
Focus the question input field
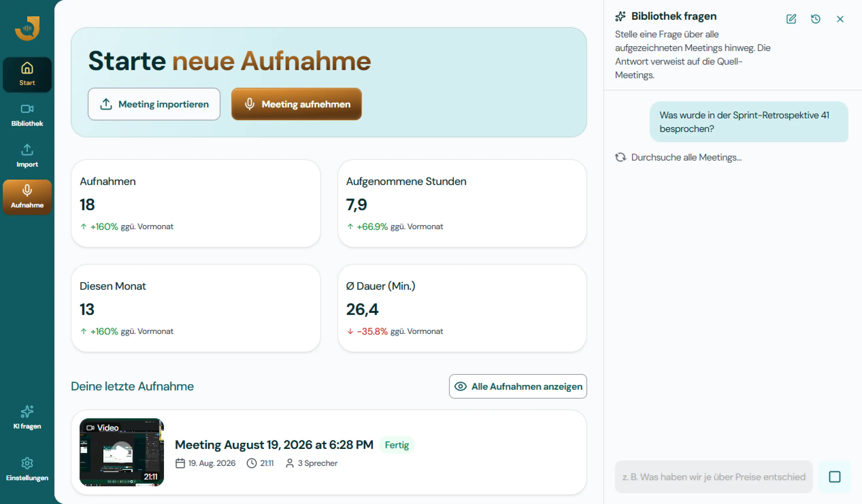point(714,477)
